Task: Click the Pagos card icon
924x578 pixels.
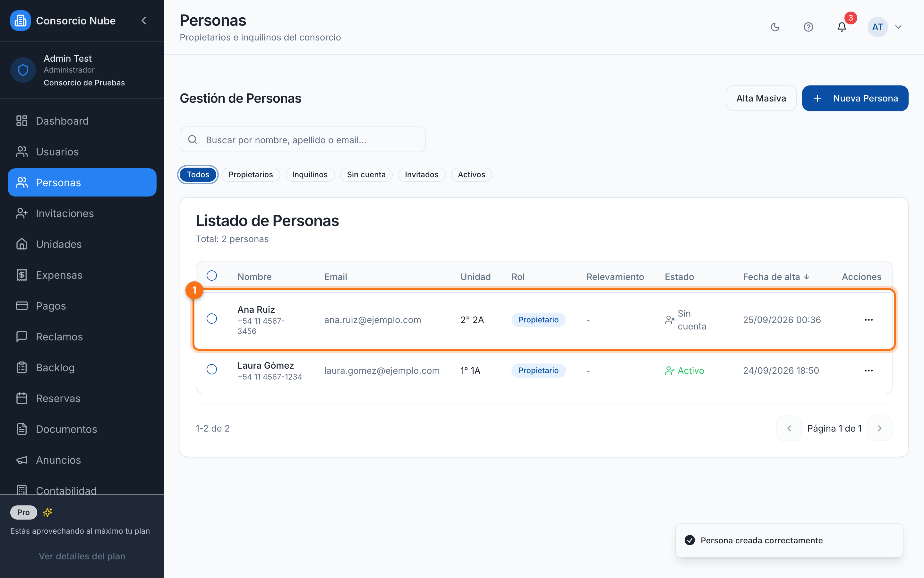Action: pyautogui.click(x=22, y=306)
